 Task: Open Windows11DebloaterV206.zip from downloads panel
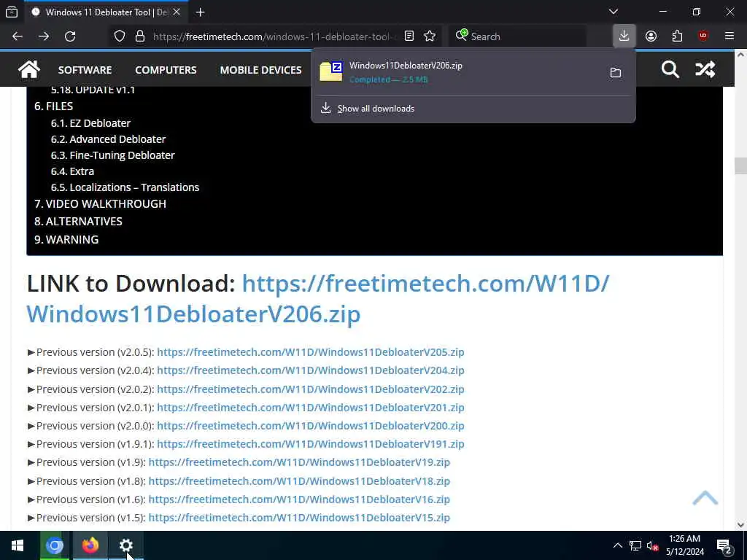(x=457, y=72)
